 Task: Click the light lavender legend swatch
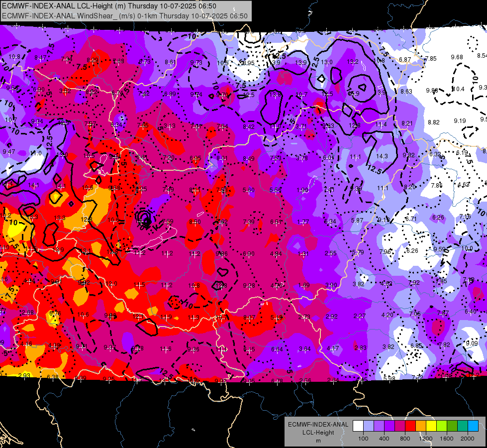(x=369, y=426)
